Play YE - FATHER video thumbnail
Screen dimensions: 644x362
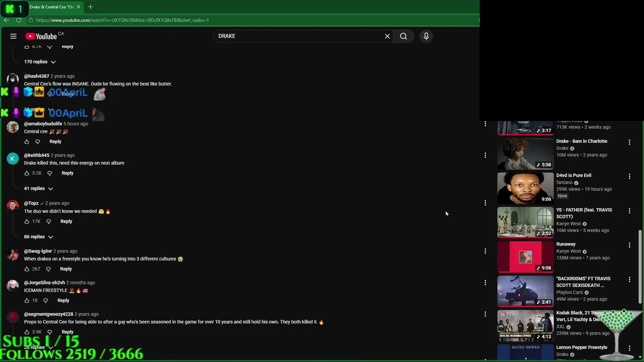[525, 222]
